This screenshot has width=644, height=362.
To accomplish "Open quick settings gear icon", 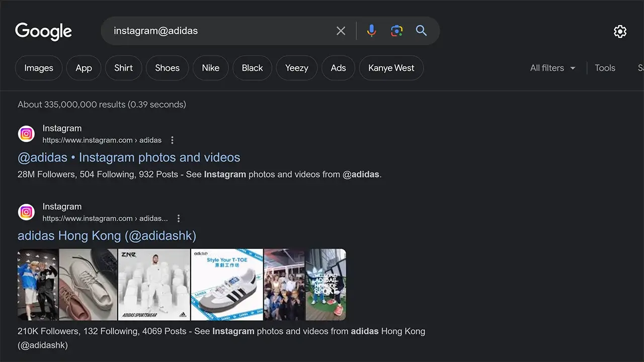I will (x=620, y=31).
